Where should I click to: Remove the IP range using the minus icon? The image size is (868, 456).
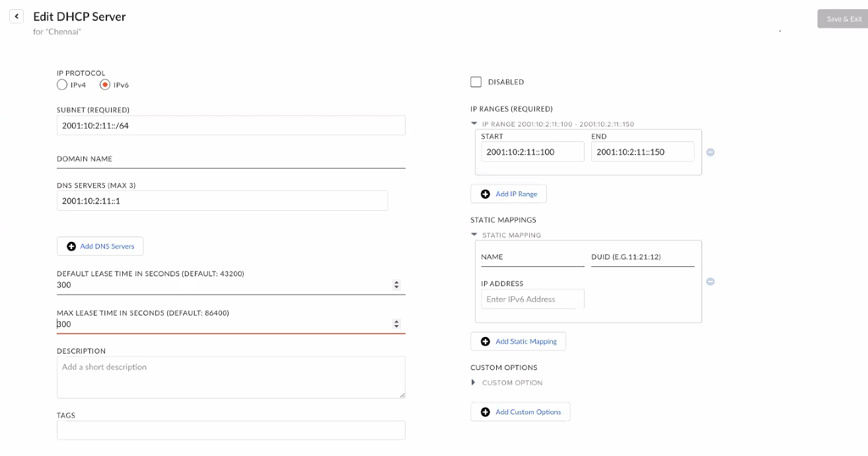pyautogui.click(x=710, y=152)
